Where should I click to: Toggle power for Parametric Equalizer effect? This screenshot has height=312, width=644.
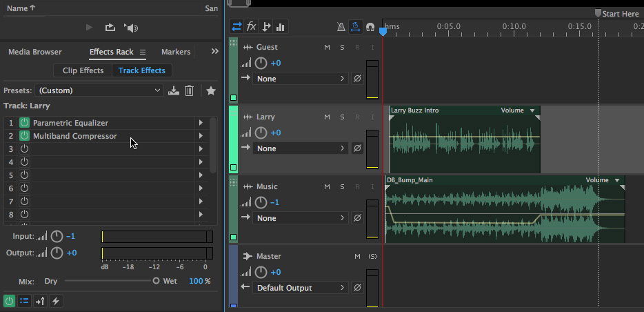point(25,123)
